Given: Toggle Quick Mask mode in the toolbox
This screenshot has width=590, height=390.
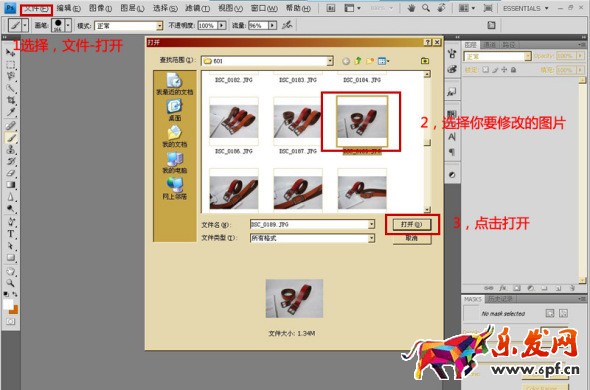Looking at the screenshot, I should pos(10,321).
